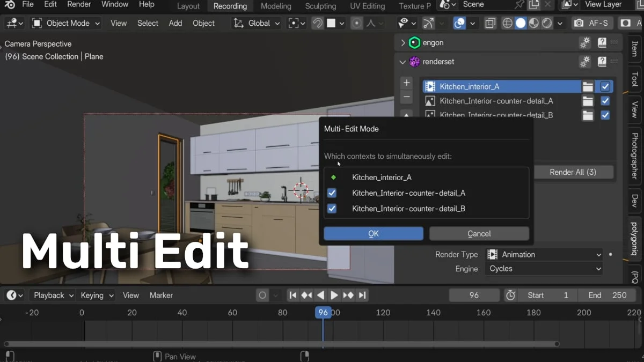Click the Render All (3) button
The image size is (644, 362).
[573, 172]
